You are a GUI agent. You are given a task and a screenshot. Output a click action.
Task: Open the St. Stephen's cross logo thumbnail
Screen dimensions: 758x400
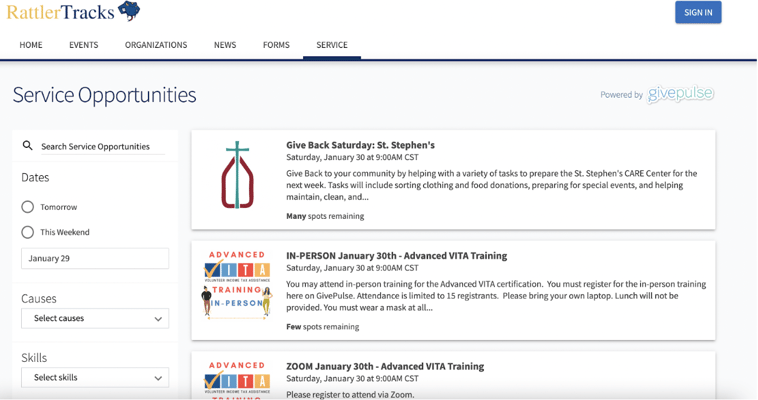[x=237, y=175]
